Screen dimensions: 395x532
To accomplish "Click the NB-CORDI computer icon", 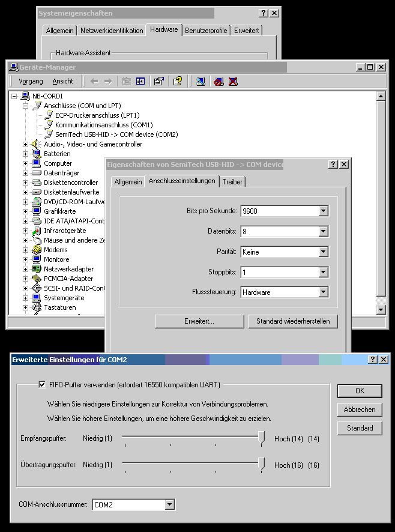I will point(25,96).
